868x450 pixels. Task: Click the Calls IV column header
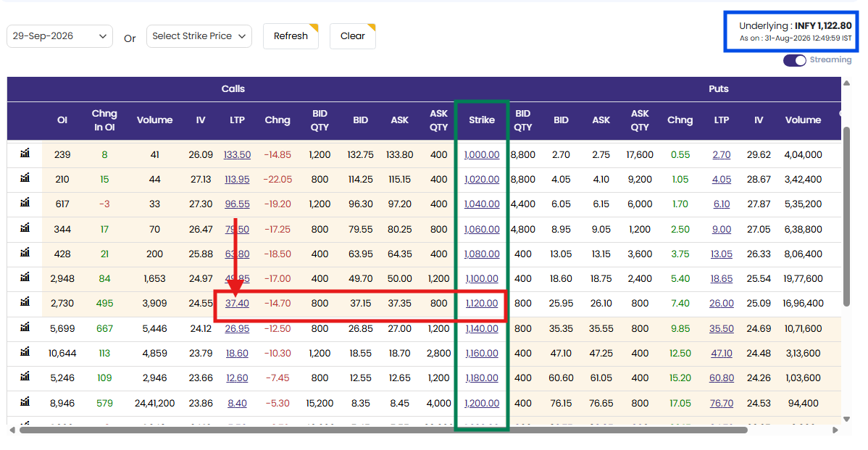(x=201, y=120)
